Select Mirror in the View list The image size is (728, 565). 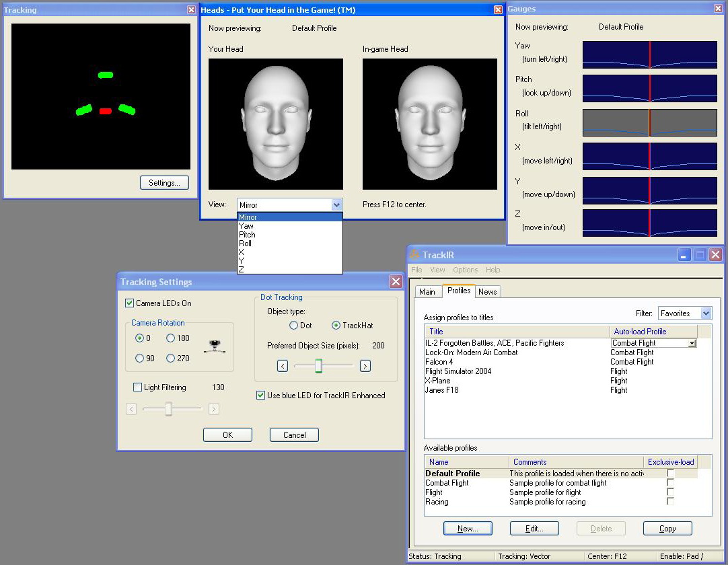click(x=290, y=217)
